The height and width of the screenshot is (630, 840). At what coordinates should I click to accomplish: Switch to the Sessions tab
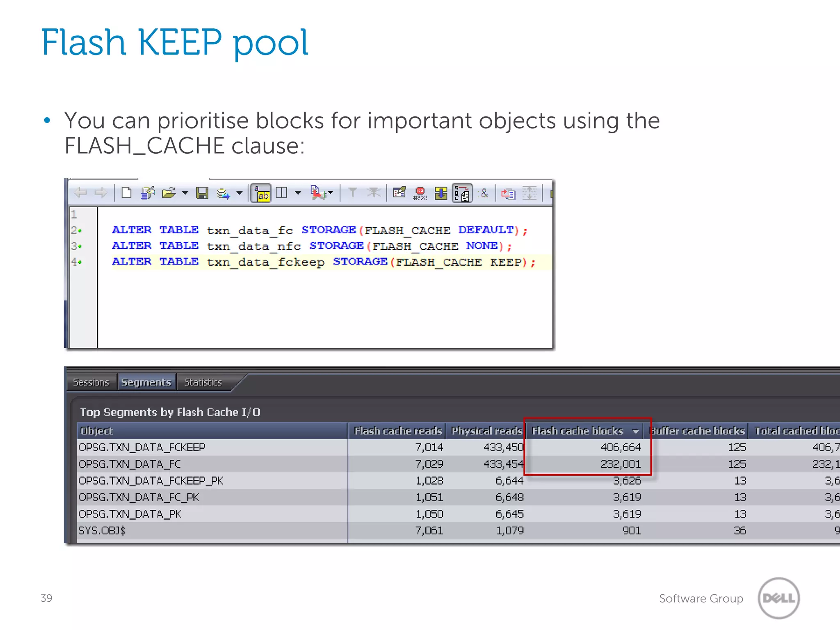(91, 382)
